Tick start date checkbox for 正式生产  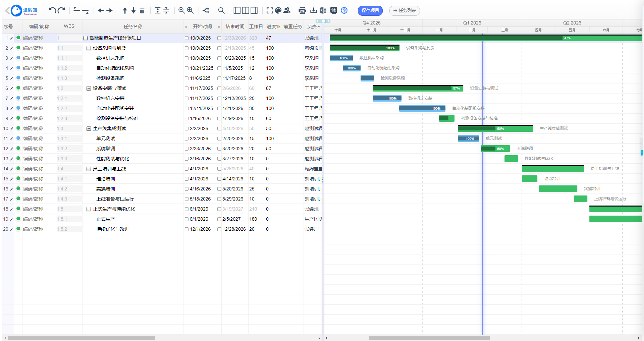click(186, 219)
